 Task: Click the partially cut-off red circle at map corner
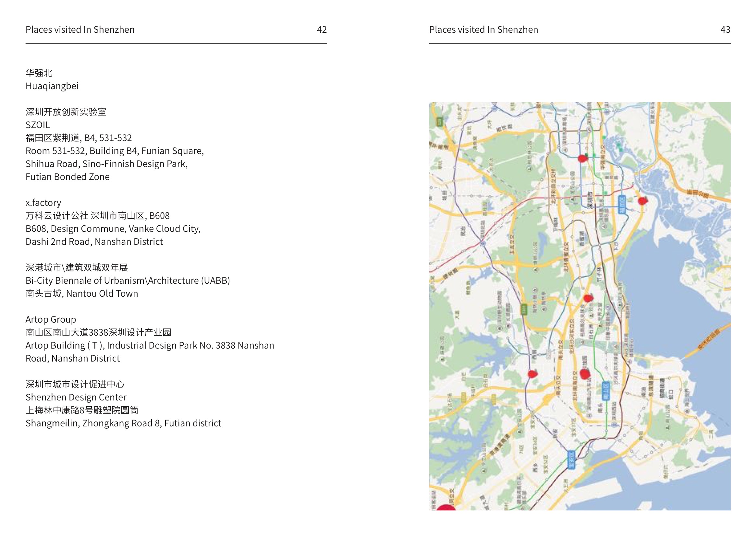(446, 507)
